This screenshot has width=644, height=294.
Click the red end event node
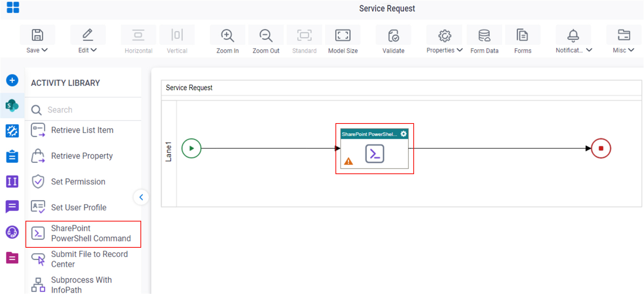601,148
